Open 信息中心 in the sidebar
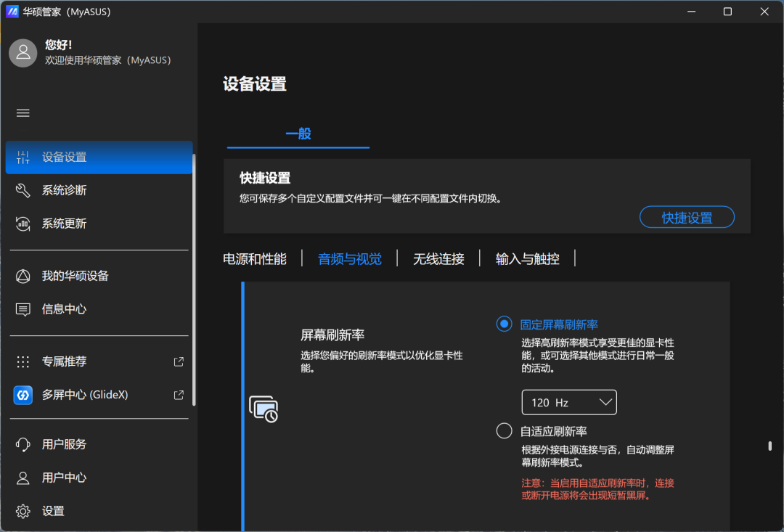Image resolution: width=784 pixels, height=532 pixels. (99, 309)
